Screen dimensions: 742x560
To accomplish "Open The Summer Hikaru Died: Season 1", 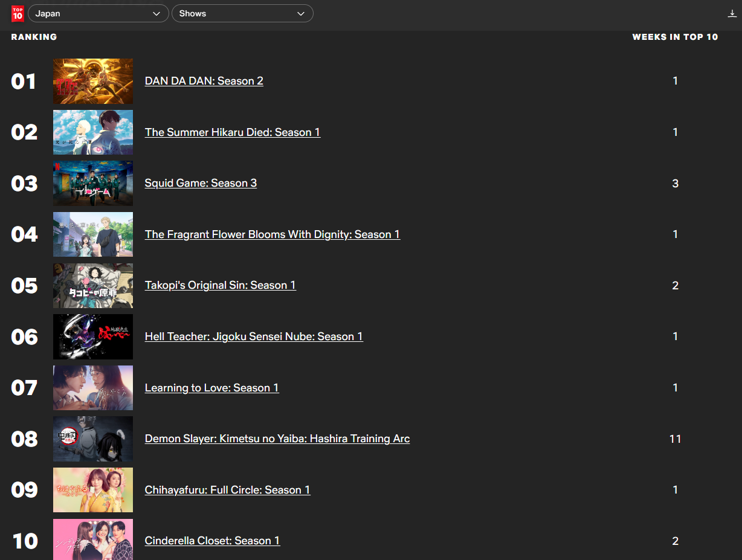I will pos(233,132).
